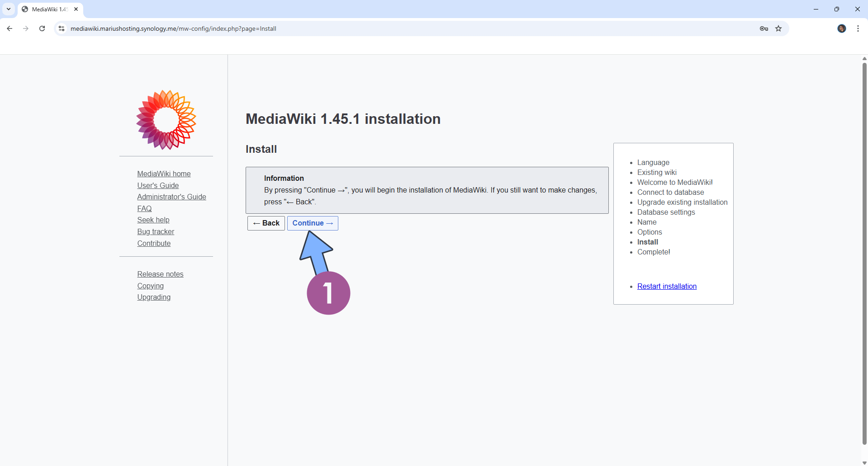The image size is (868, 466).
Task: Open the site information view icon
Action: (x=61, y=28)
